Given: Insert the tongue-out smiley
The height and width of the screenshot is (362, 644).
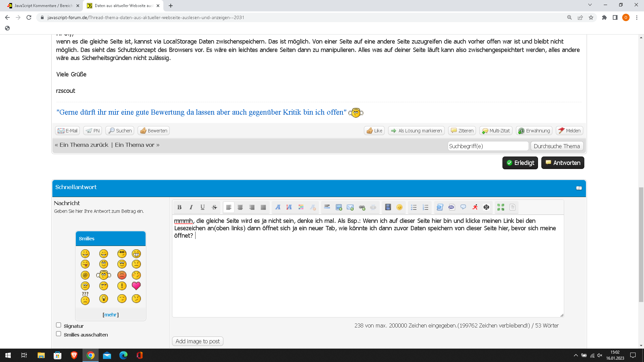Looking at the screenshot, I should [x=85, y=264].
